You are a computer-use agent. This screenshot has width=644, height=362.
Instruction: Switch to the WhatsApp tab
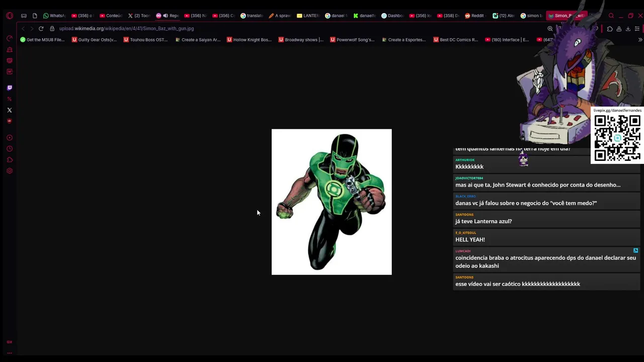point(54,16)
